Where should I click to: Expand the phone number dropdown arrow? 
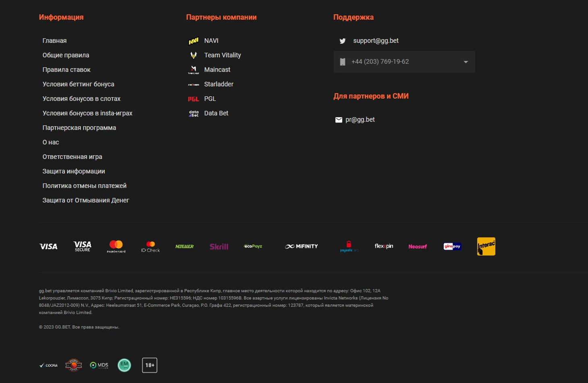tap(466, 62)
